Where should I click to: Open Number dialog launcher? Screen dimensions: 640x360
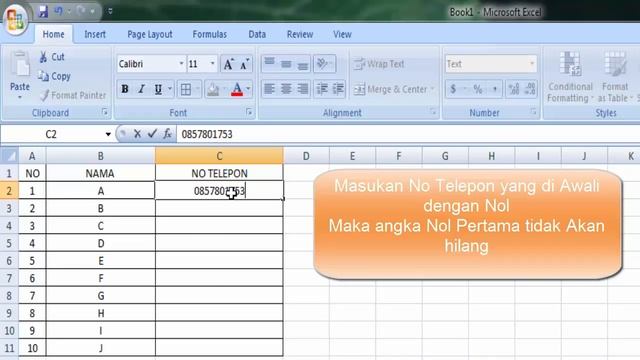pos(533,112)
